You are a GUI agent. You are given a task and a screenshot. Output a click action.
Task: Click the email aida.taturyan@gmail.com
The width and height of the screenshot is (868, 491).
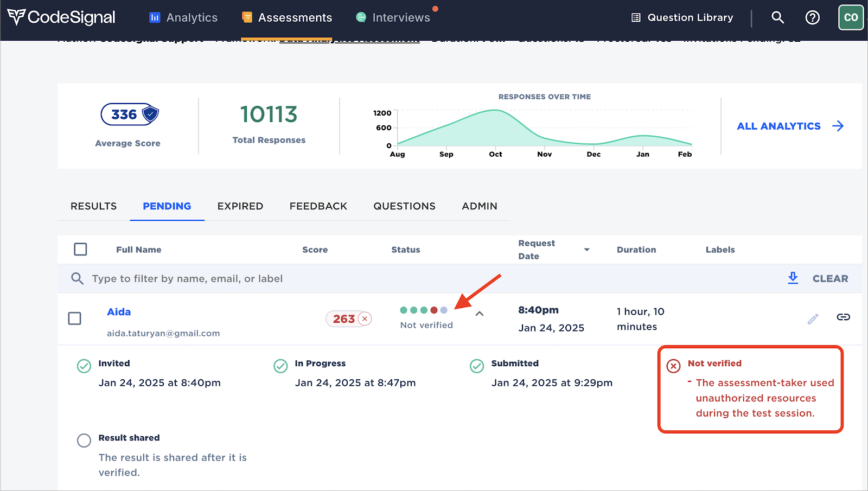[x=163, y=333]
